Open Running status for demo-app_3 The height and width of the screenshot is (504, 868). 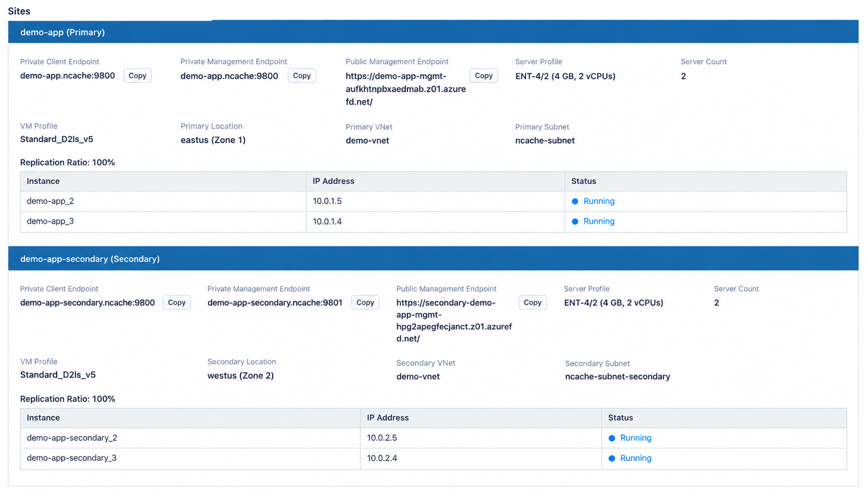pos(599,221)
